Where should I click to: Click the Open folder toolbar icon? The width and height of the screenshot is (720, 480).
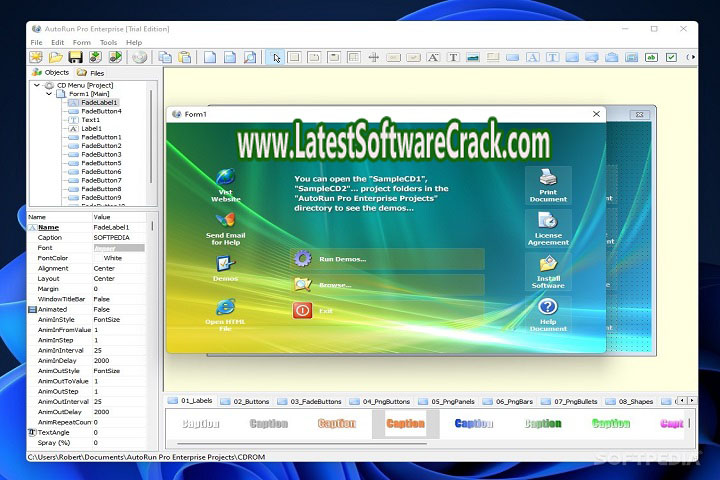click(56, 57)
